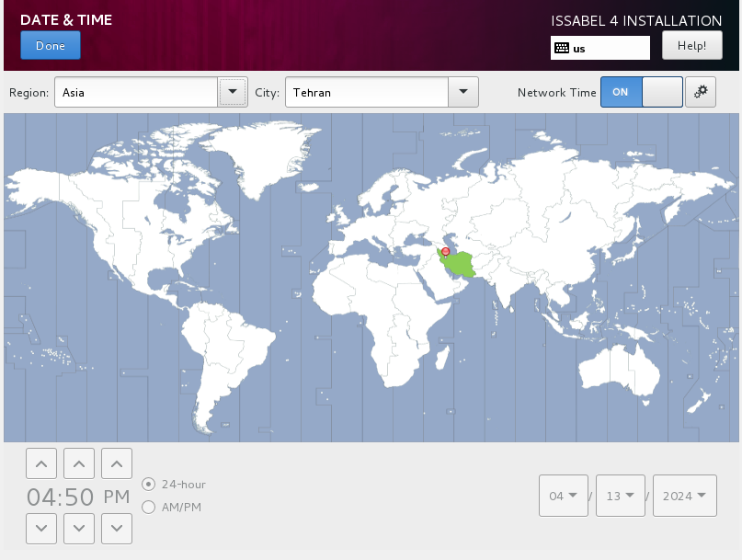Select the 24-hour radio button

149,484
